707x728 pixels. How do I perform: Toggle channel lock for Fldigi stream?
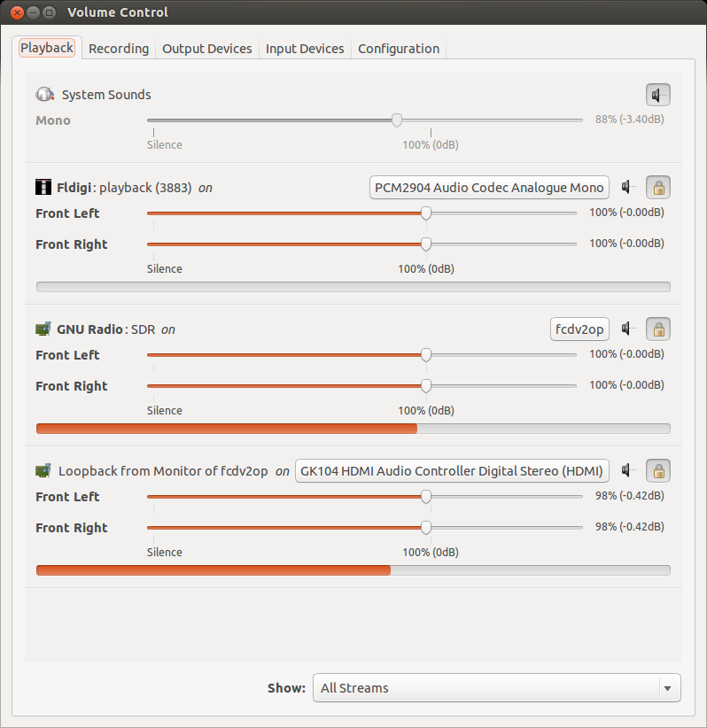[658, 187]
